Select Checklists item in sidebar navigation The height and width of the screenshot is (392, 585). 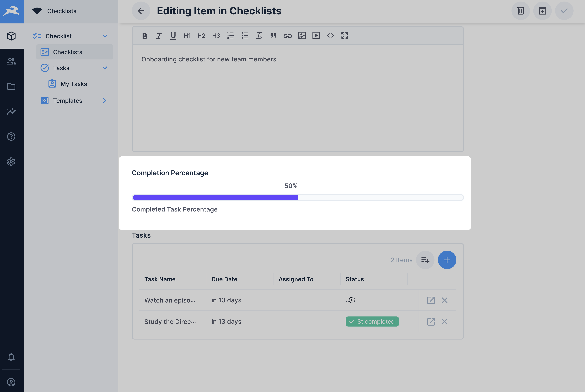[67, 52]
